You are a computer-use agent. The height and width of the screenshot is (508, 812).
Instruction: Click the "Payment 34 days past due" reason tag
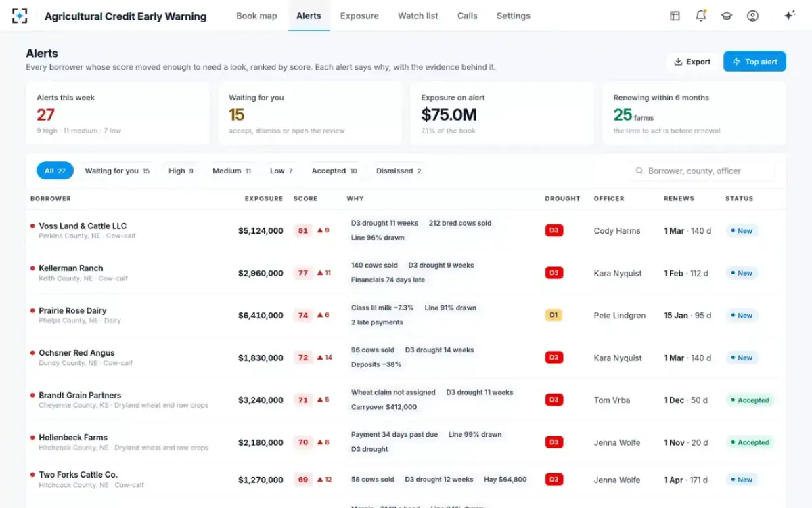pos(394,434)
